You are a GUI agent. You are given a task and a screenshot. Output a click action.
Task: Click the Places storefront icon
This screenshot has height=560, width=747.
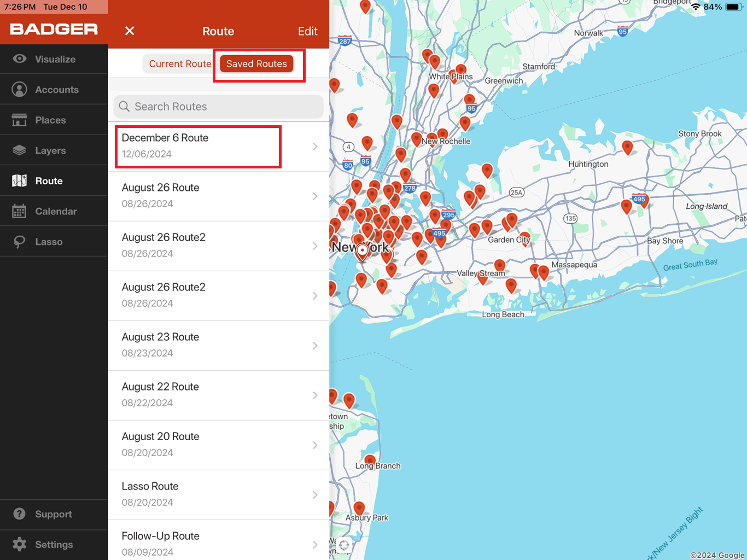pos(20,119)
